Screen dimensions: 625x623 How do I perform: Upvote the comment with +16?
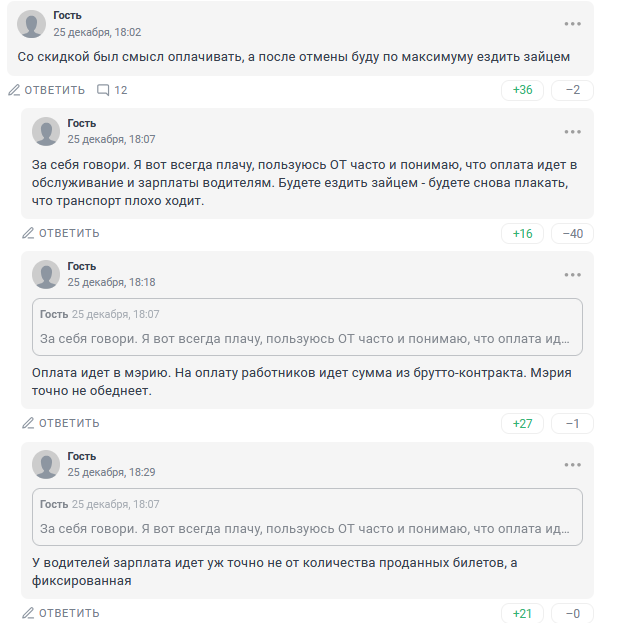(x=522, y=234)
